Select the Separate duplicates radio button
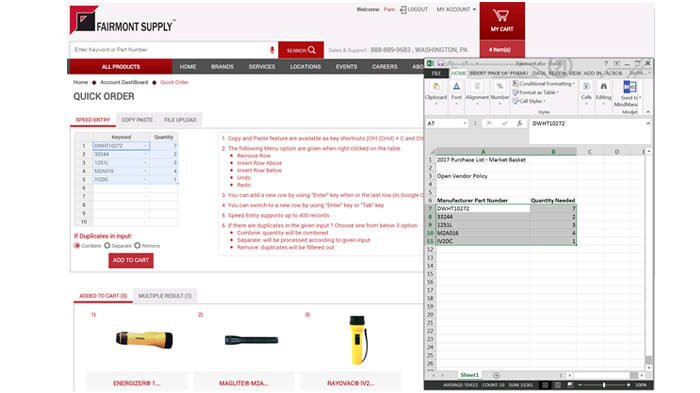This screenshot has width=700, height=393. tap(107, 246)
